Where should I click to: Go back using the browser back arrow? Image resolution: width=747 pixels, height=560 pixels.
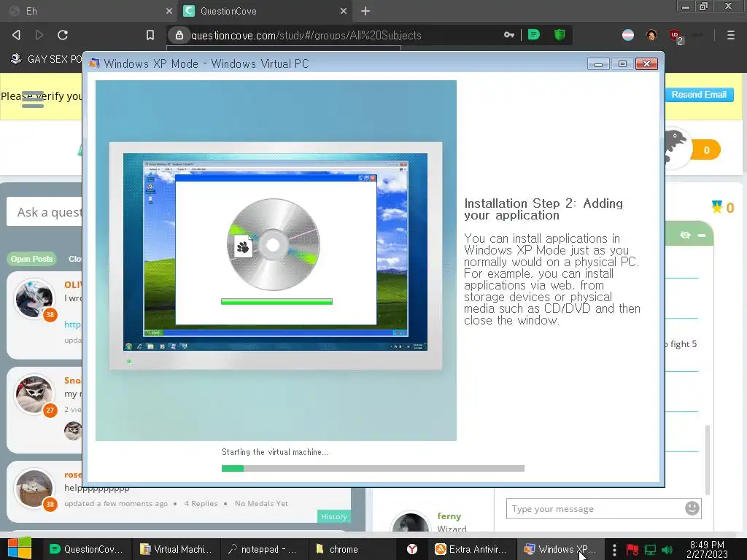pos(16,35)
